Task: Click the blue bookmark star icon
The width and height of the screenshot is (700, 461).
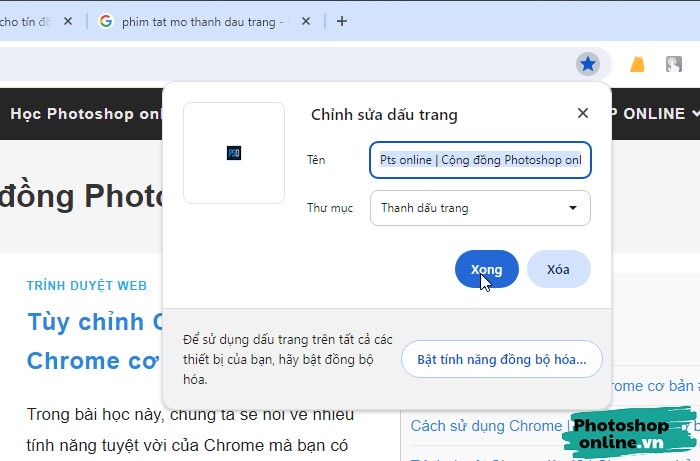Action: pyautogui.click(x=588, y=64)
